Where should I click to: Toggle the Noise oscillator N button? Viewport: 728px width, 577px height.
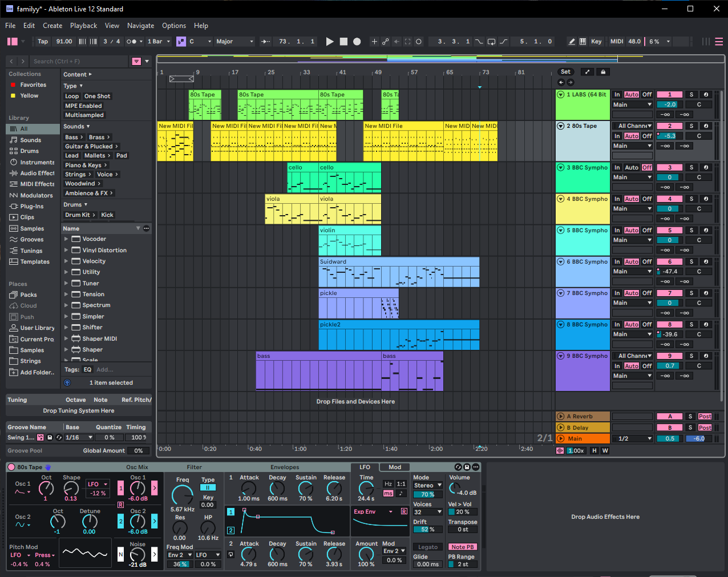tap(120, 554)
